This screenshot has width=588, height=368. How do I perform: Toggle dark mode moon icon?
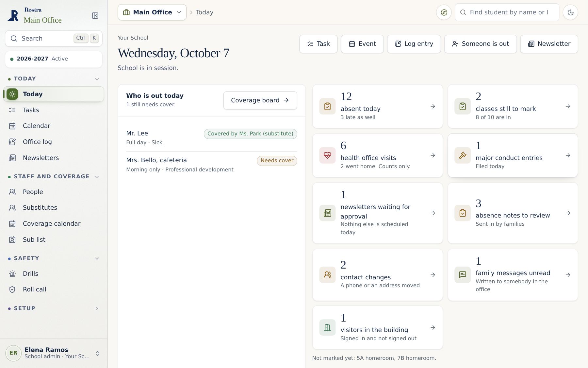click(570, 12)
